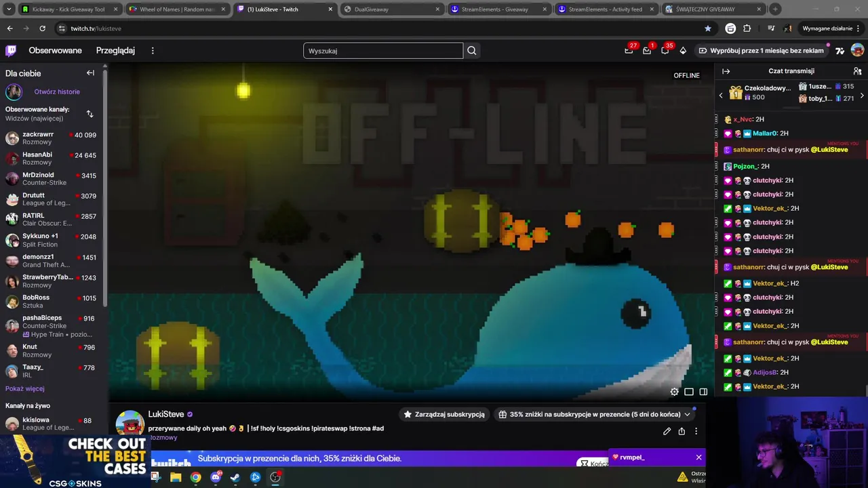Click the share icon under the stream

[682, 431]
